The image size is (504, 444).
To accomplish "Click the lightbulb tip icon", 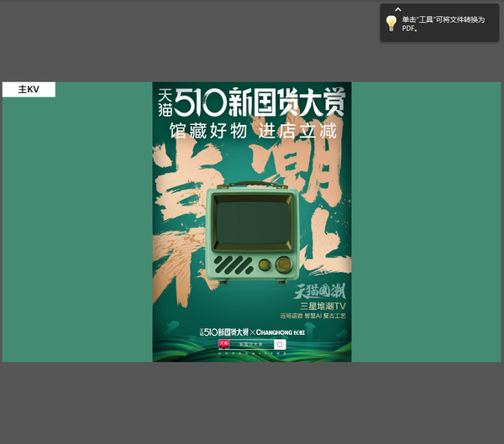I will point(391,24).
